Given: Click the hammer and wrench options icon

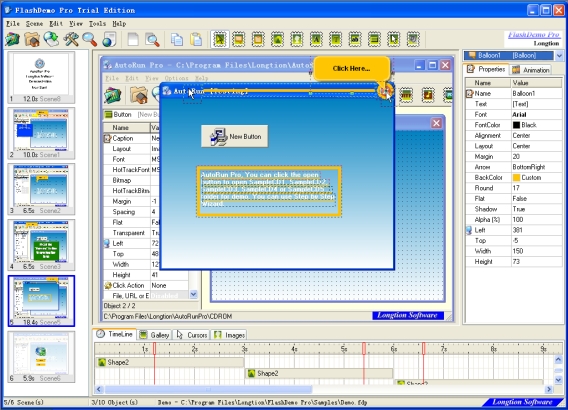Looking at the screenshot, I should click(71, 39).
